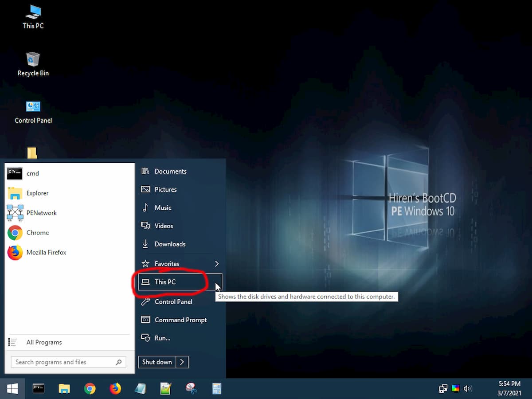The width and height of the screenshot is (532, 399).
Task: Open Control Panel desktop shortcut
Action: (33, 112)
